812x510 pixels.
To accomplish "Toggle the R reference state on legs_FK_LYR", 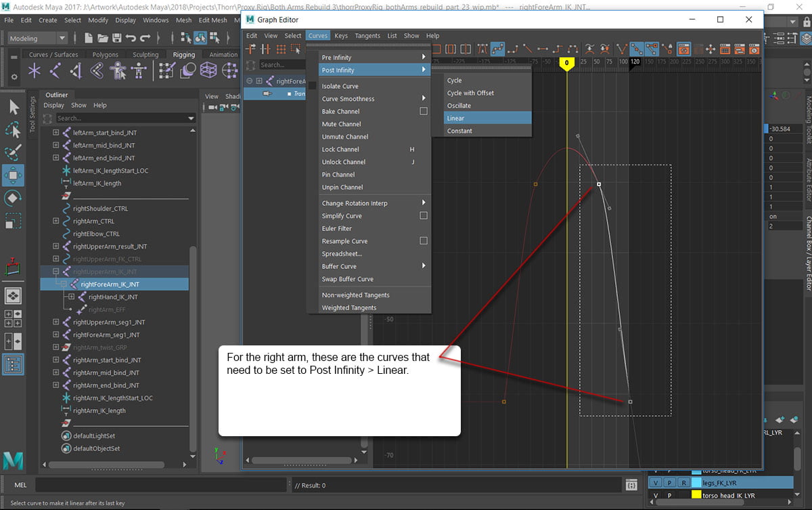I will tap(683, 484).
